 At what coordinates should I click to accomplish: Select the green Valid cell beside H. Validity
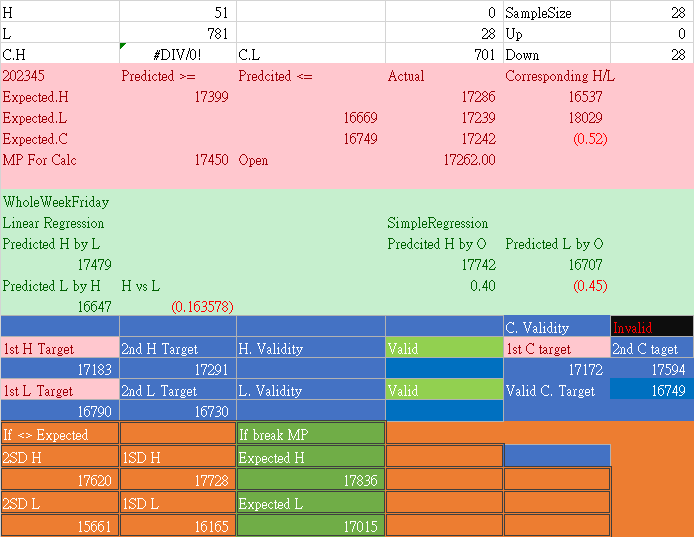[x=443, y=349]
